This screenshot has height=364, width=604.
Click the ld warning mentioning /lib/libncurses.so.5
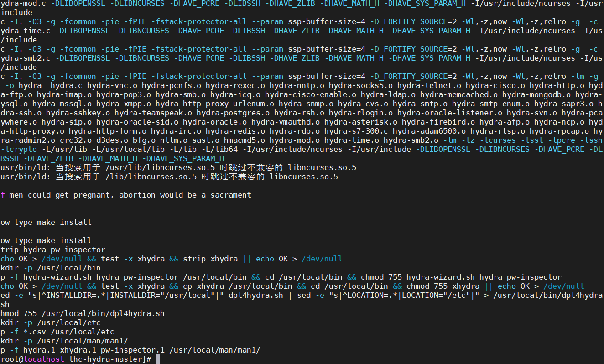click(x=169, y=177)
